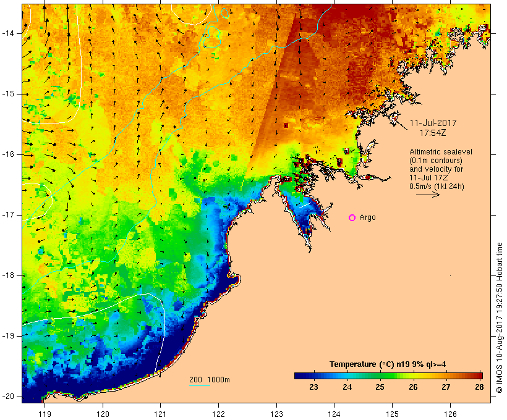Click the colorbar label 28

[480, 387]
